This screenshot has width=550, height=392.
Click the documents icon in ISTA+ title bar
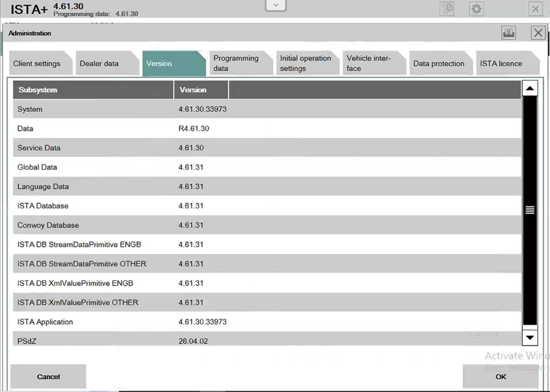447,9
